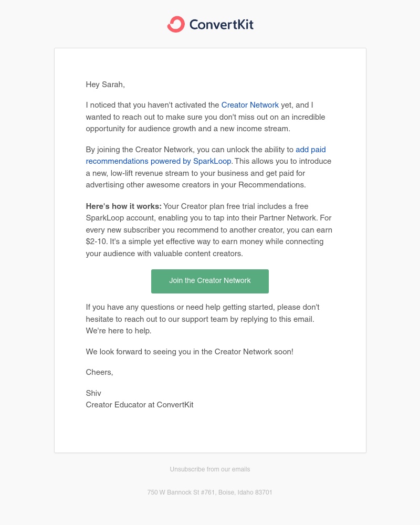
Task: Open the 'Creator Network' hyperlink
Action: 250,105
